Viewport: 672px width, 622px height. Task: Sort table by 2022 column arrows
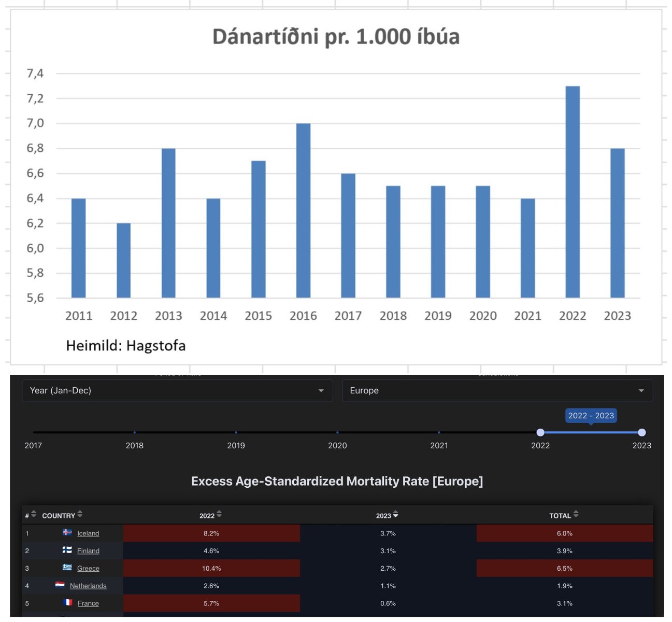click(219, 514)
